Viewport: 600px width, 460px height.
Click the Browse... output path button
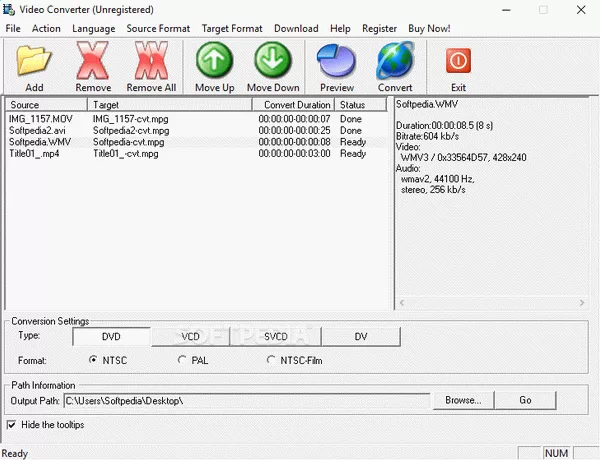(463, 400)
